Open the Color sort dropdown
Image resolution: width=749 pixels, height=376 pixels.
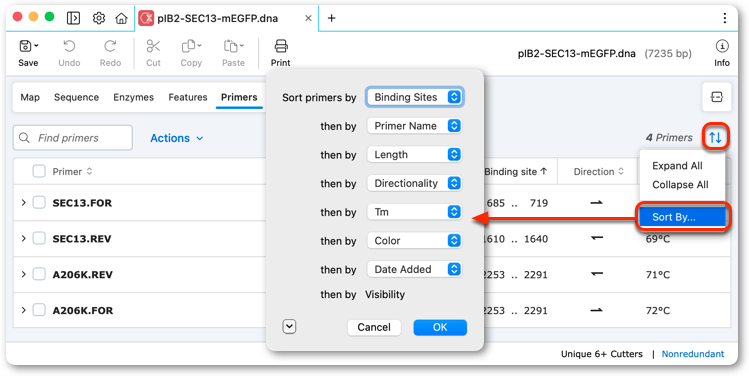tap(414, 241)
